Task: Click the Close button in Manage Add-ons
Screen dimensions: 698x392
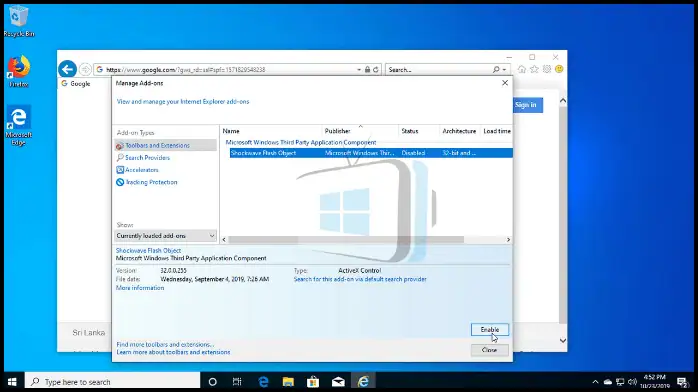Action: (490, 350)
